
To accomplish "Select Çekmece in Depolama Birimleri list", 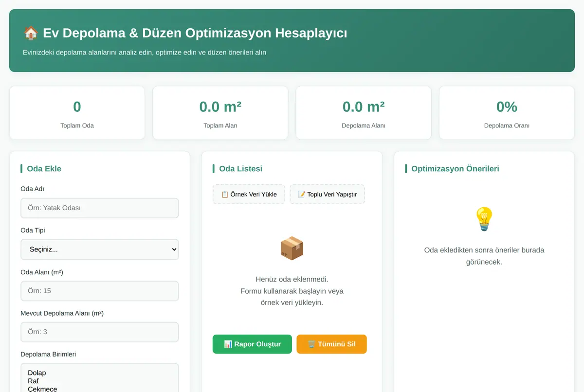I will pos(99,389).
